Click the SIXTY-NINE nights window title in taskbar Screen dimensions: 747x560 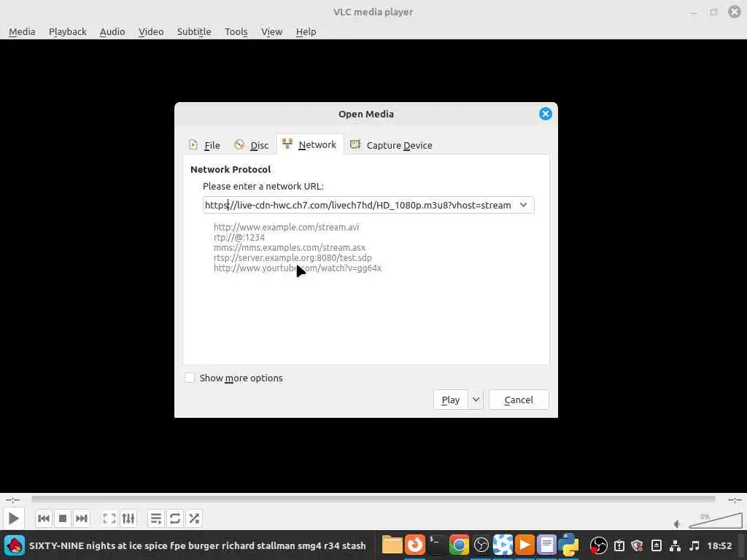(197, 545)
